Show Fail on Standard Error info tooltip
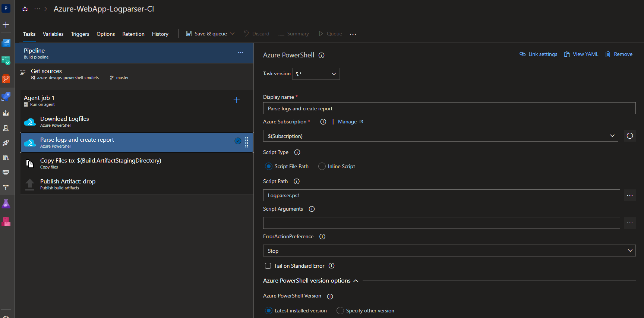Image resolution: width=644 pixels, height=318 pixels. coord(331,266)
